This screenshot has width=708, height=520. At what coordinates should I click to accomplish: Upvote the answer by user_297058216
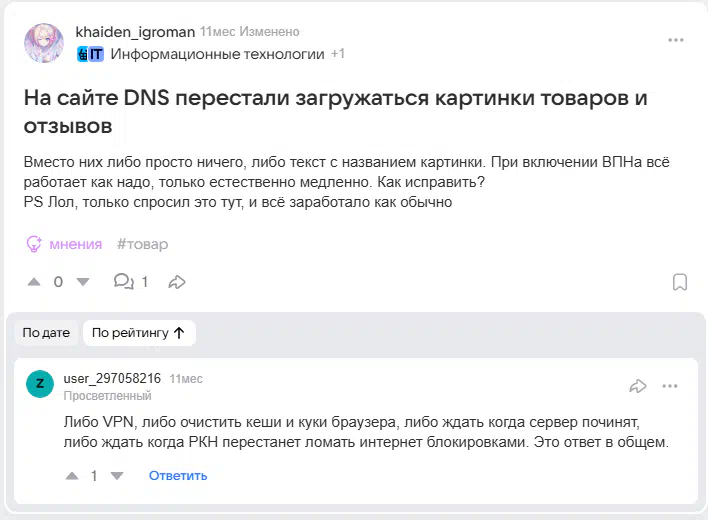coord(72,476)
